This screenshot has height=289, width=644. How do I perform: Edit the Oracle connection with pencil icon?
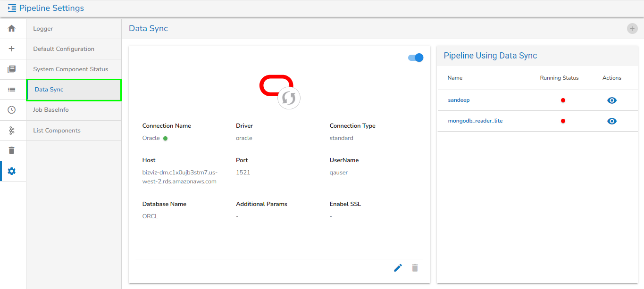point(398,268)
